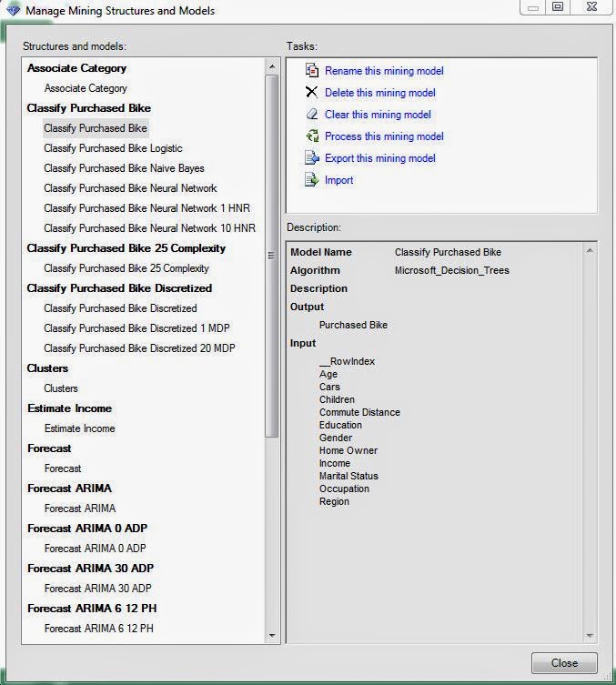Select the Forecast ARIMA 6 12 PH model
Image resolution: width=616 pixels, height=685 pixels.
click(99, 629)
